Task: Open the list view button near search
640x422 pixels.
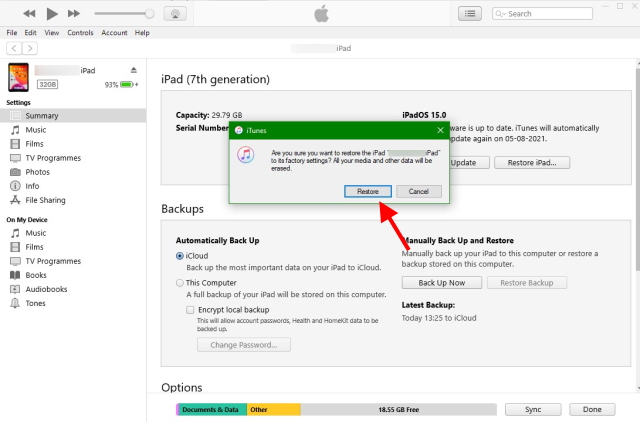Action: tap(470, 13)
